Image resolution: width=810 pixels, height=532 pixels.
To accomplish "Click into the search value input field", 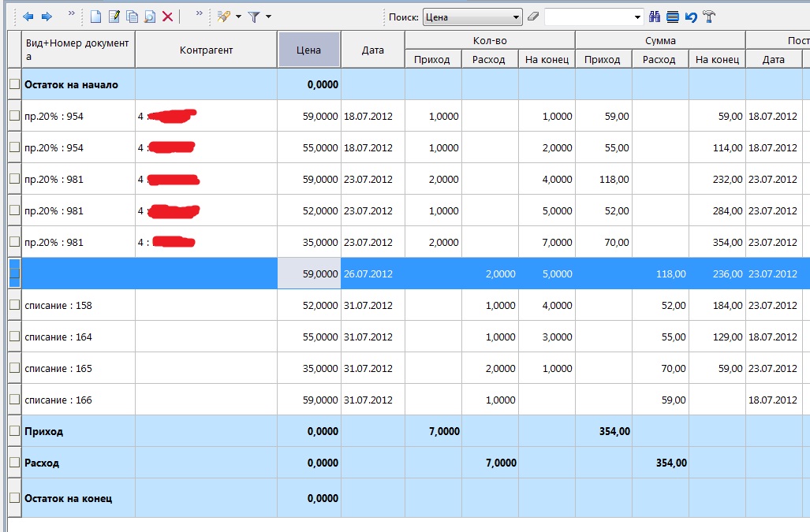I will (x=588, y=17).
